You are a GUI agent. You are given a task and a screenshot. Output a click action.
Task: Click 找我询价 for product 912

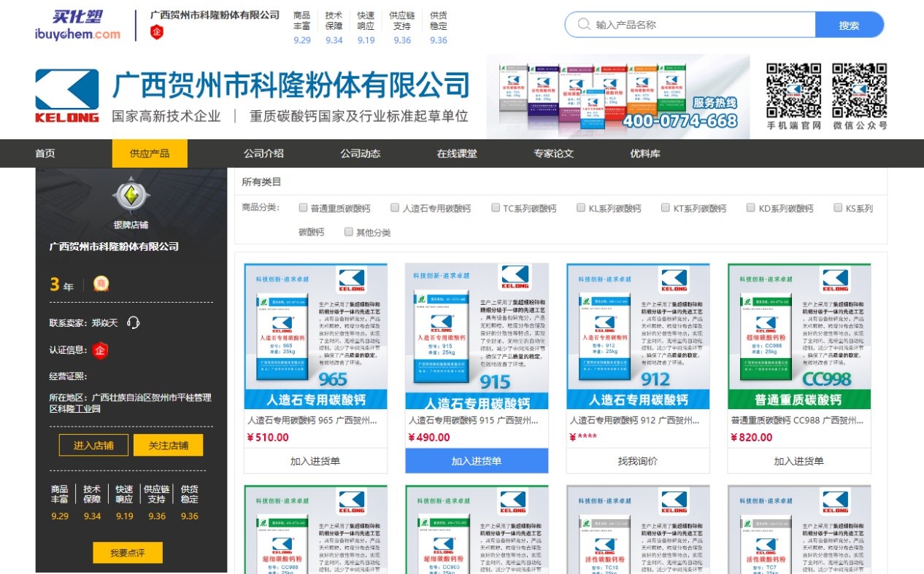pos(638,461)
